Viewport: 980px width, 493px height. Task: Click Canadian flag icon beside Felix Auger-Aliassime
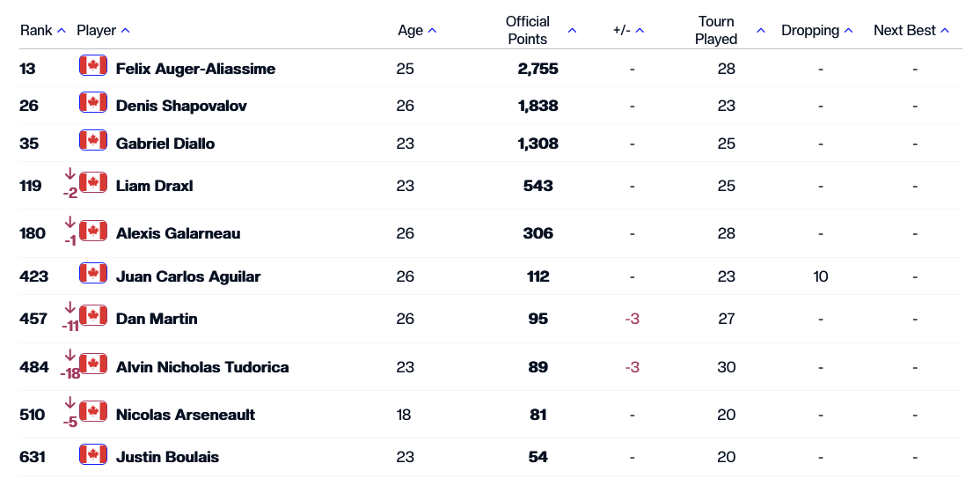pyautogui.click(x=93, y=66)
